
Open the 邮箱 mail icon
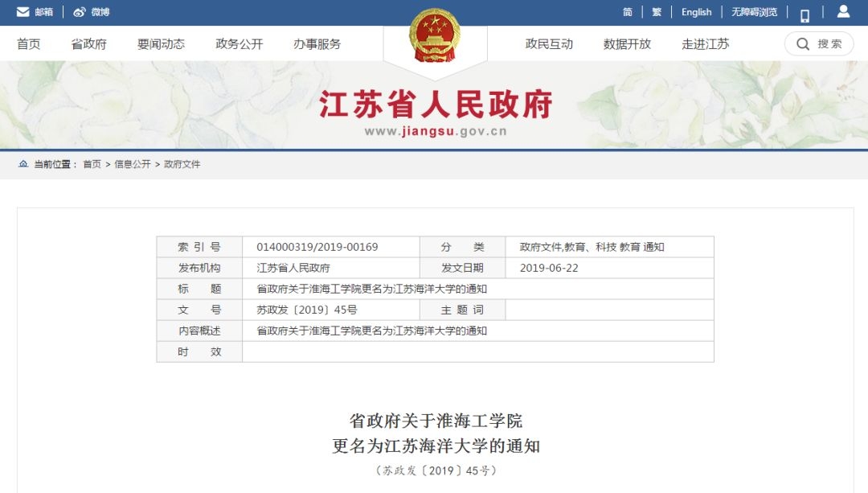[x=23, y=11]
